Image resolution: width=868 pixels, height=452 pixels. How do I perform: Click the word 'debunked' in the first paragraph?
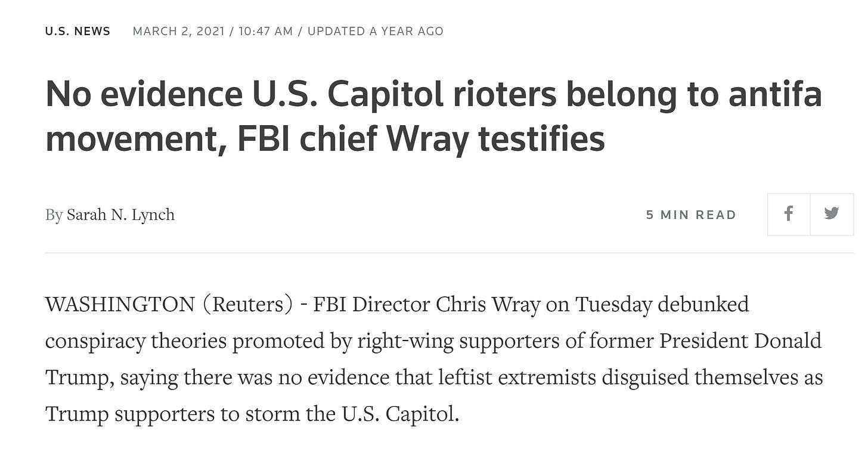(x=703, y=305)
